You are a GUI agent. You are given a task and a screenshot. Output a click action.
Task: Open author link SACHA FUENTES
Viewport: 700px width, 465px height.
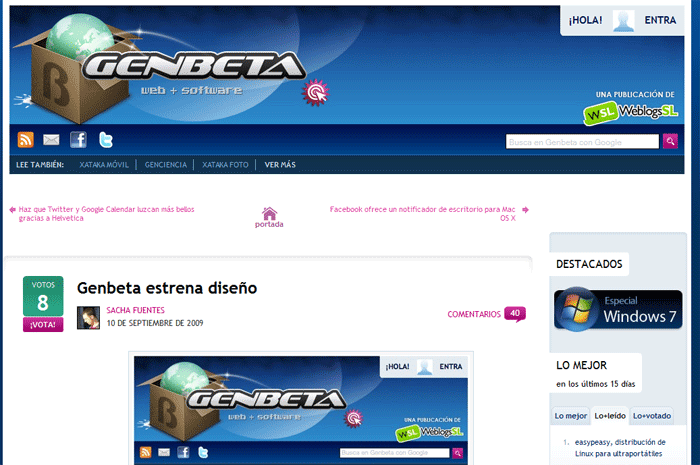click(135, 310)
